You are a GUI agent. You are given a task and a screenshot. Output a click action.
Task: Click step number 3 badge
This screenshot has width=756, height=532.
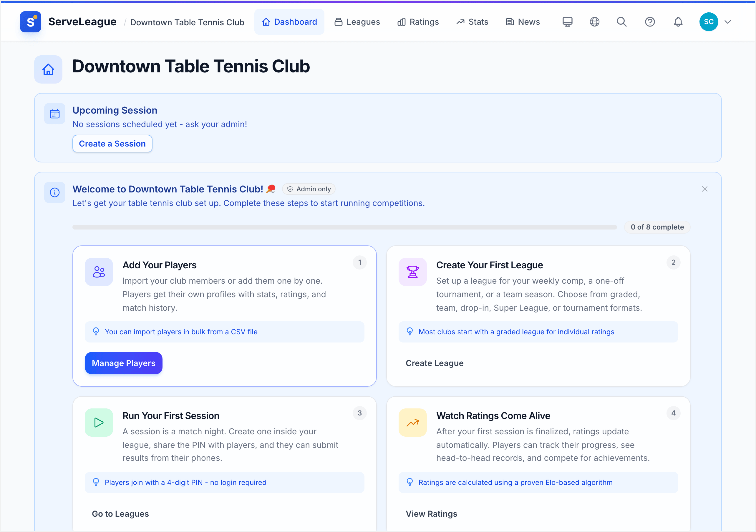coord(359,413)
